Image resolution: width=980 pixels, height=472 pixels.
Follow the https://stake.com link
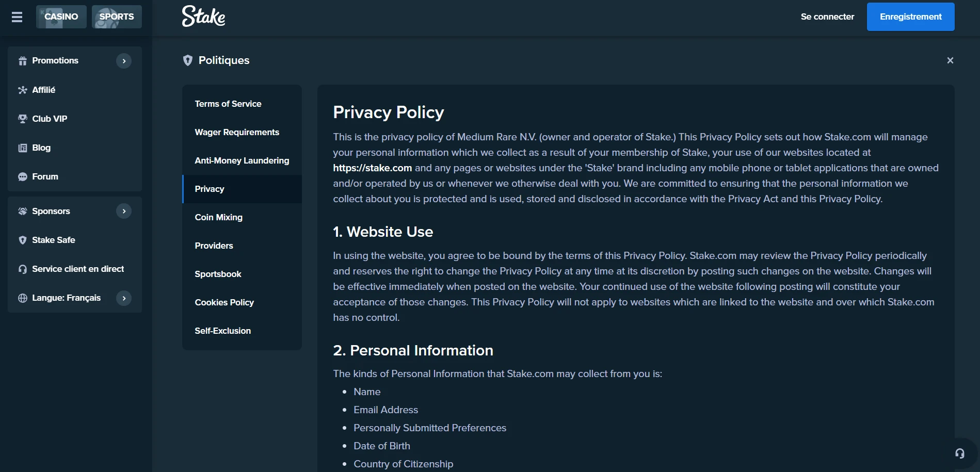click(372, 168)
